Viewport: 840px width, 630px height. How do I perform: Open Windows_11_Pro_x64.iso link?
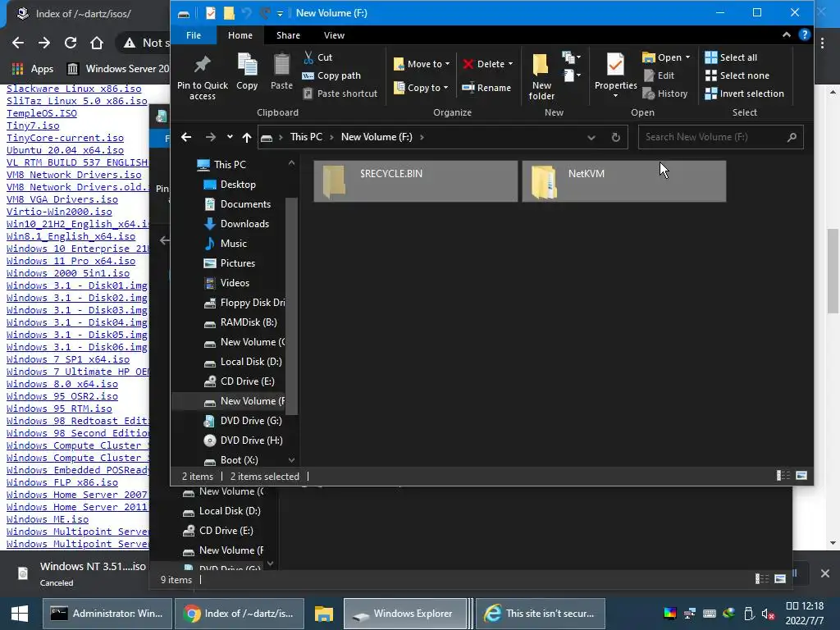coord(71,261)
